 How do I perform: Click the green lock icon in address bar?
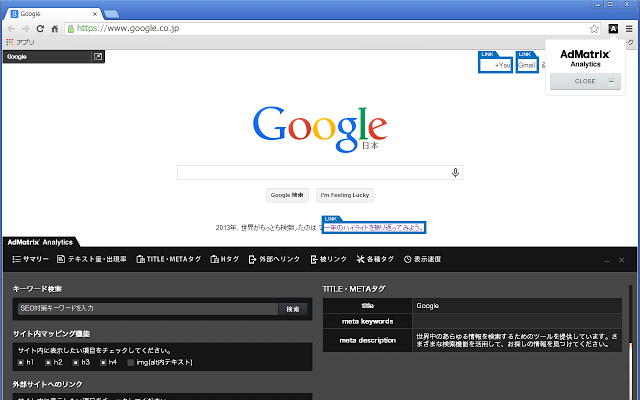pos(71,29)
